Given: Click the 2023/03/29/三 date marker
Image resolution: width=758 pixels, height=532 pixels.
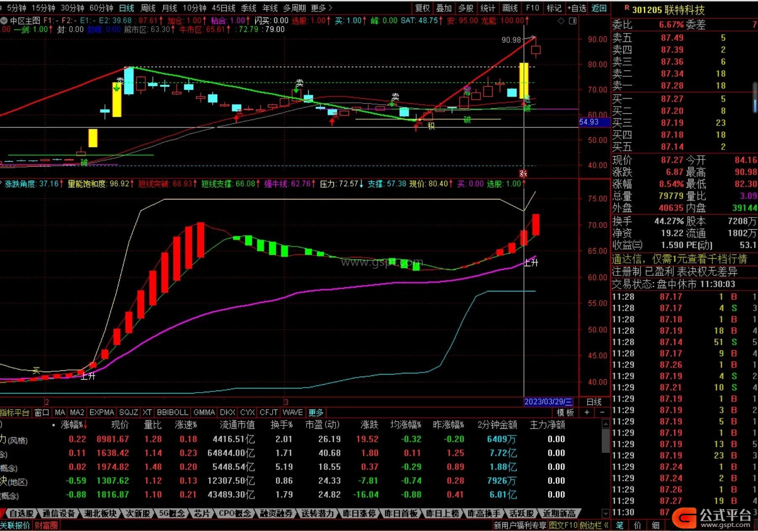Looking at the screenshot, I should (x=548, y=402).
